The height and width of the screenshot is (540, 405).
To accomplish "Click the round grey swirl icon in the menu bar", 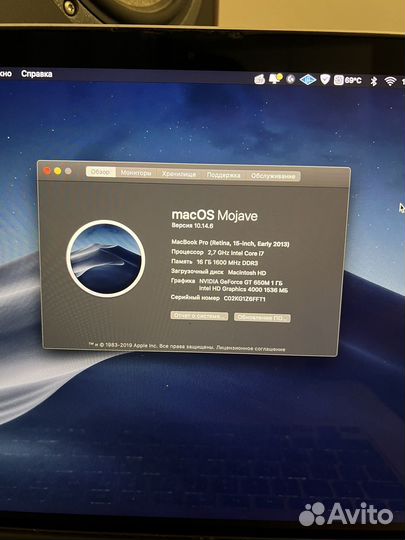I will 291,79.
